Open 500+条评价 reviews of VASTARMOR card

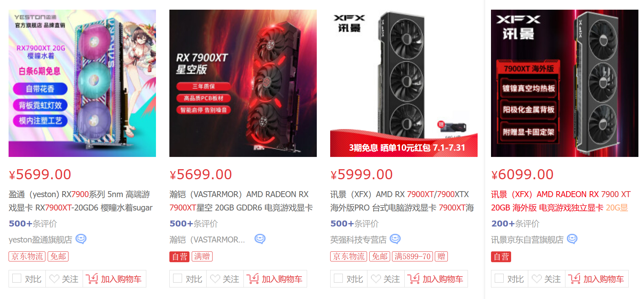click(194, 224)
